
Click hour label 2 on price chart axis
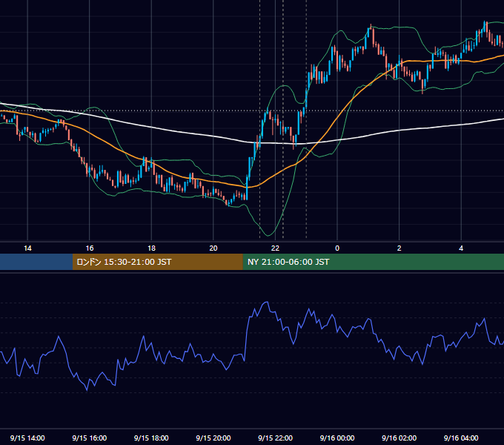pyautogui.click(x=399, y=248)
